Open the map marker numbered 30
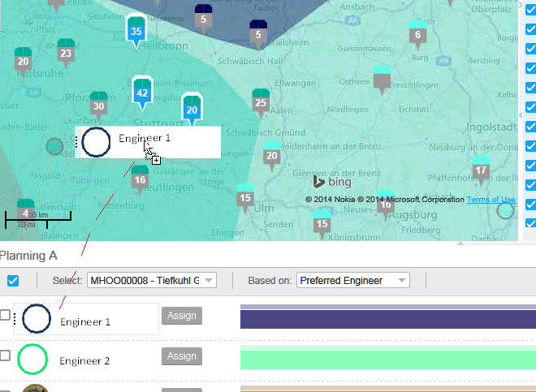The image size is (536, 392). pos(98,106)
